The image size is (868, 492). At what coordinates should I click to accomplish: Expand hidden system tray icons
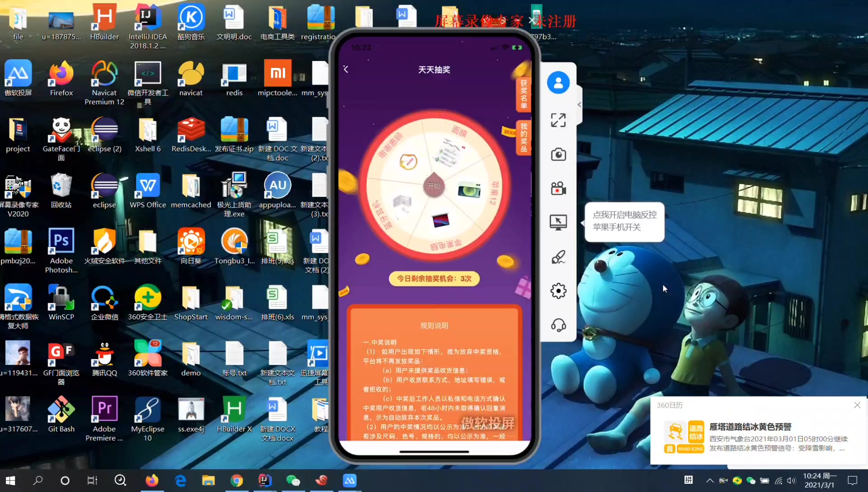pyautogui.click(x=709, y=480)
